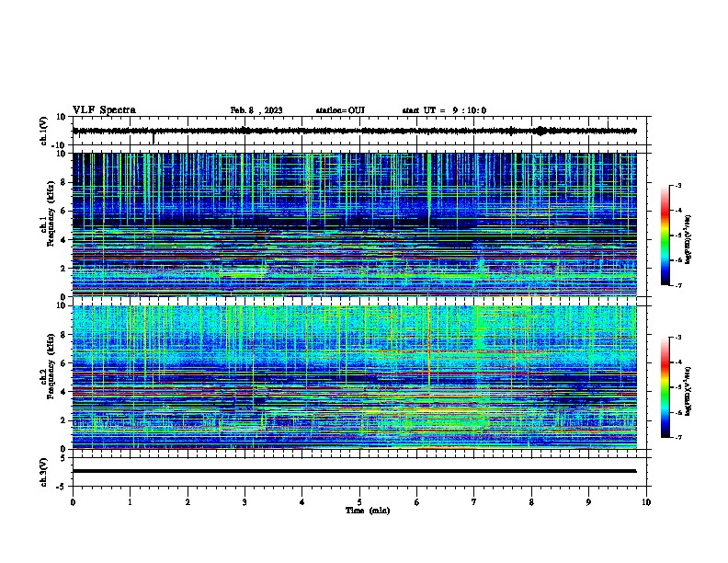Click the ch.2 "Frequency (kHz)" axis label
This screenshot has height=563, width=728.
click(x=51, y=366)
